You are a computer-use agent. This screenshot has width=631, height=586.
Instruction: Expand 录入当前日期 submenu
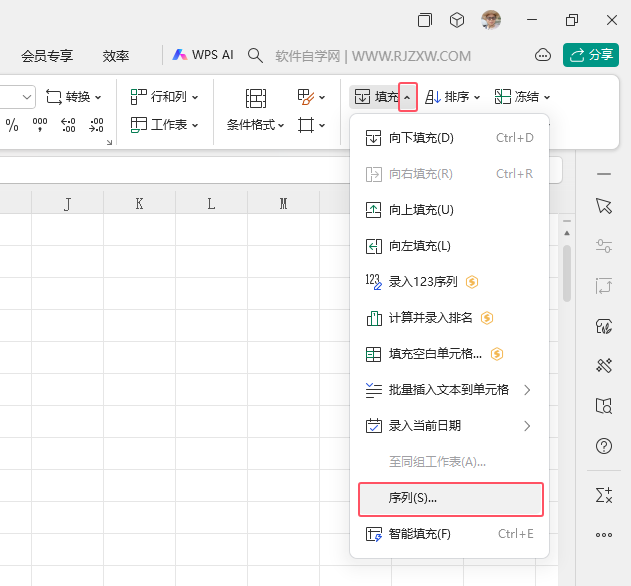click(x=450, y=426)
